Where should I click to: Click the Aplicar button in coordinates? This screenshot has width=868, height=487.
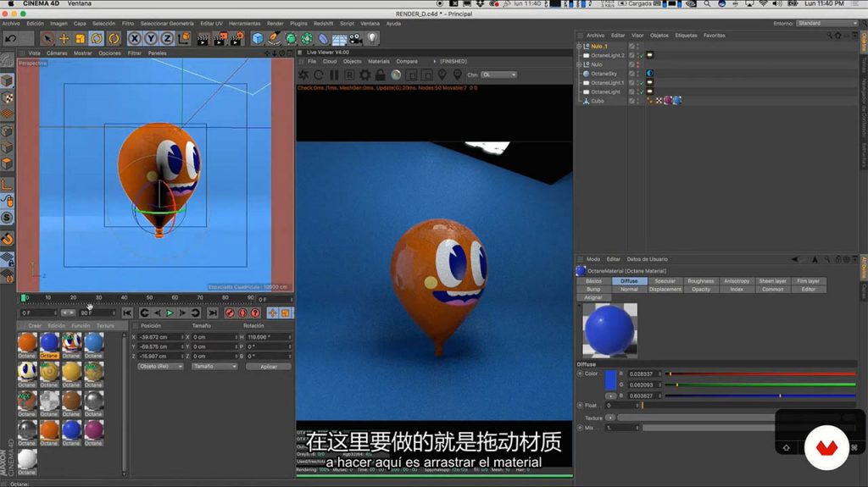pyautogui.click(x=269, y=367)
